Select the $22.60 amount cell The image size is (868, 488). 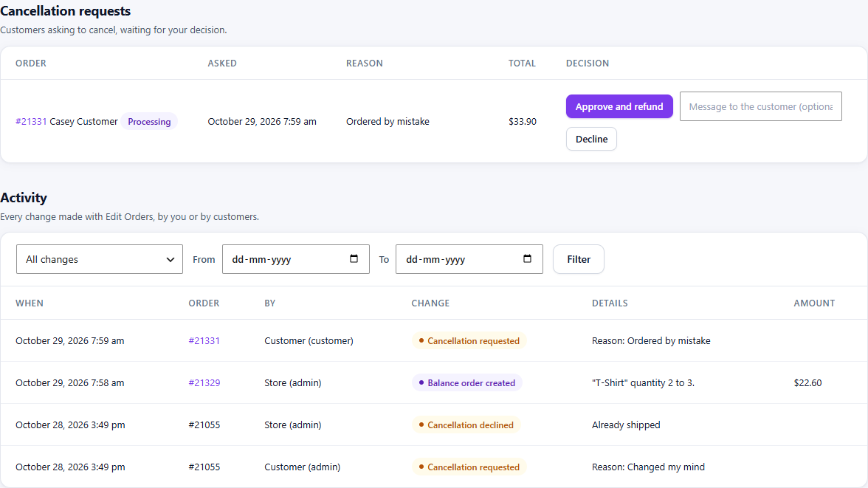[807, 382]
